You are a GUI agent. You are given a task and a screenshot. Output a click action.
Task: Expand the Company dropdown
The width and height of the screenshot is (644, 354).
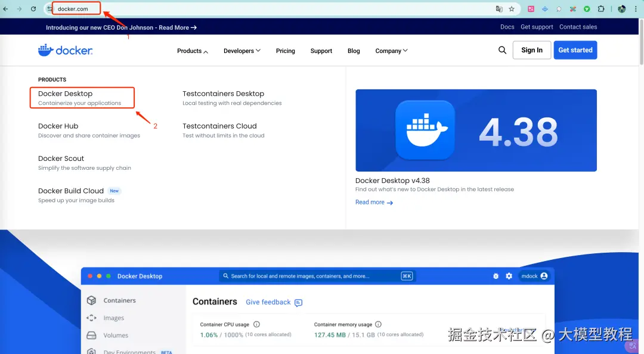pyautogui.click(x=391, y=51)
